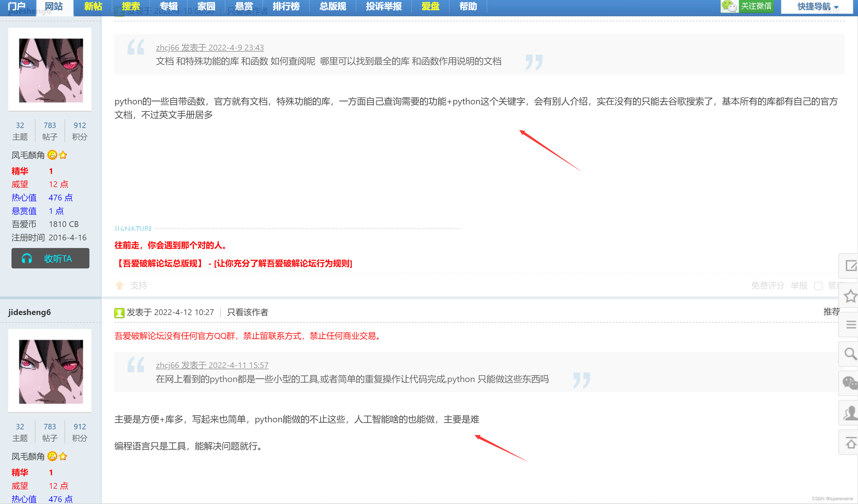
Task: Click the search magnifier icon in side toolbar
Action: [851, 354]
